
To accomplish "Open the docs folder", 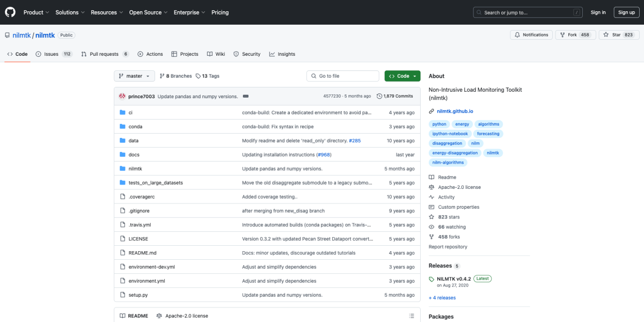I will pos(134,155).
